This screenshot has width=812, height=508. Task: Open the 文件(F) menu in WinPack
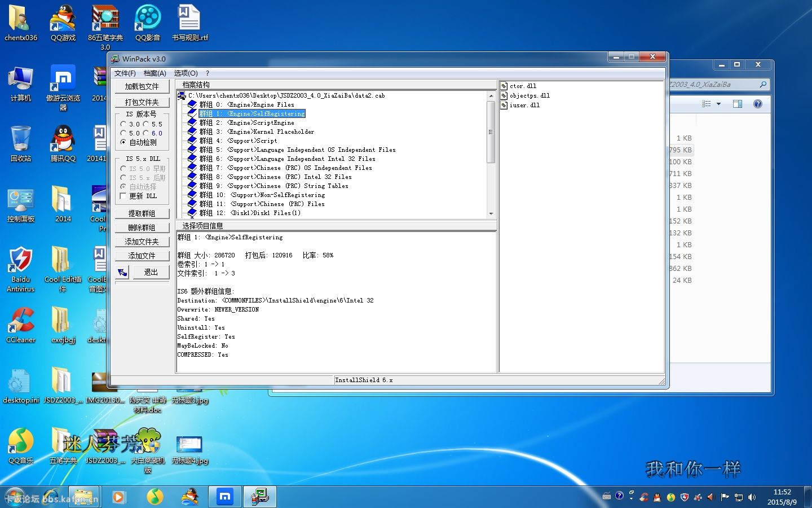(x=125, y=73)
